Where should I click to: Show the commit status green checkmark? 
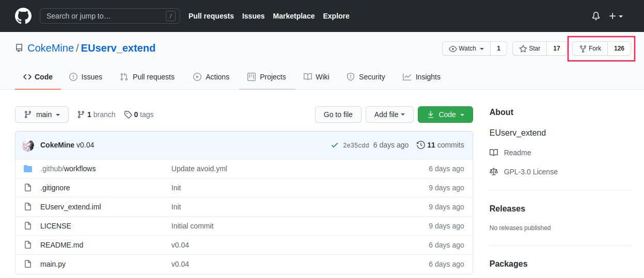[x=335, y=145]
